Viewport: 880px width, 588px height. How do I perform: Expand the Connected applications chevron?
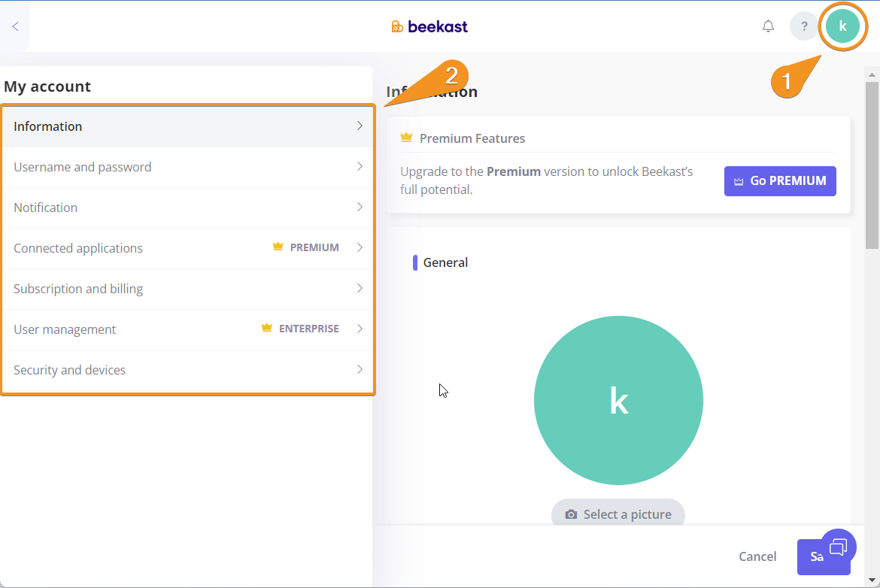click(x=360, y=247)
